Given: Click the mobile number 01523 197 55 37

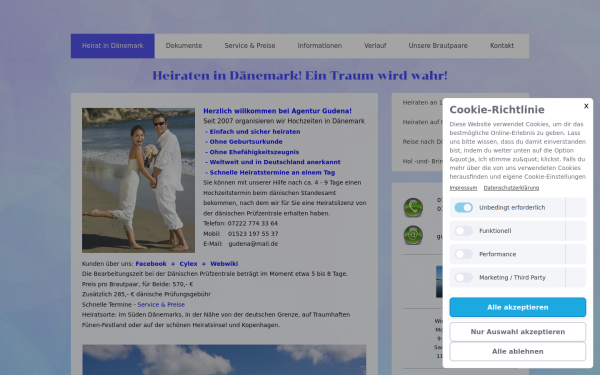Looking at the screenshot, I should pyautogui.click(x=253, y=234).
